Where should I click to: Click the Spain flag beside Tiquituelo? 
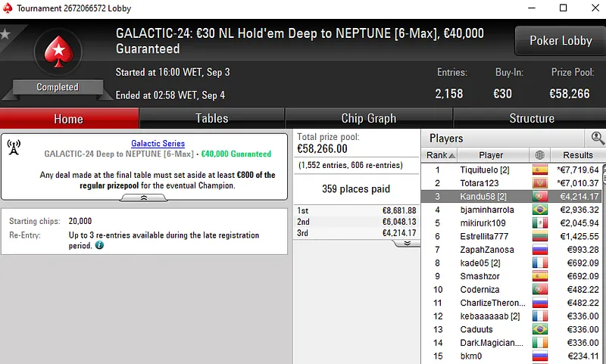coord(540,170)
